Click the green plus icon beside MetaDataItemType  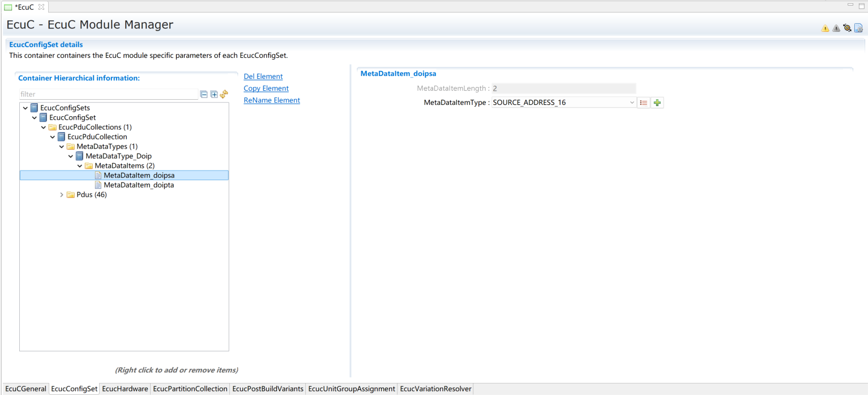[657, 103]
